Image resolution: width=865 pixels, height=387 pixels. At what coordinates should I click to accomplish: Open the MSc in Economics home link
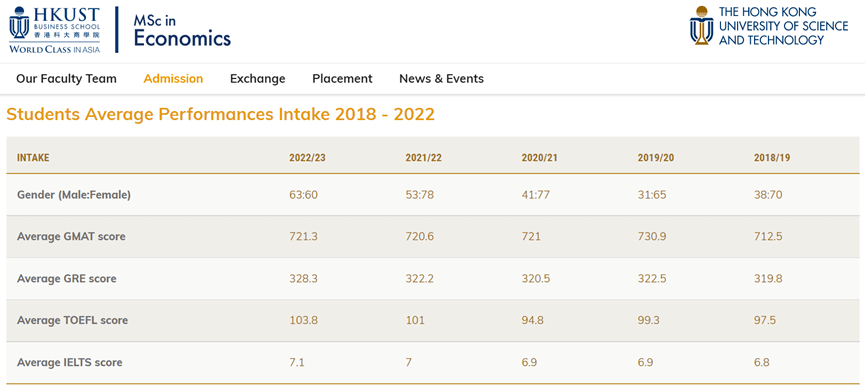point(182,30)
